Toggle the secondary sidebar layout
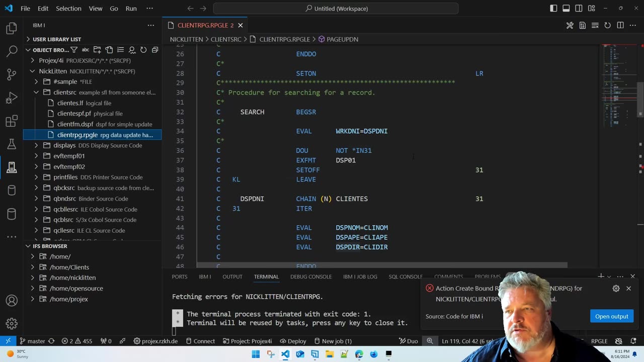 579,9
